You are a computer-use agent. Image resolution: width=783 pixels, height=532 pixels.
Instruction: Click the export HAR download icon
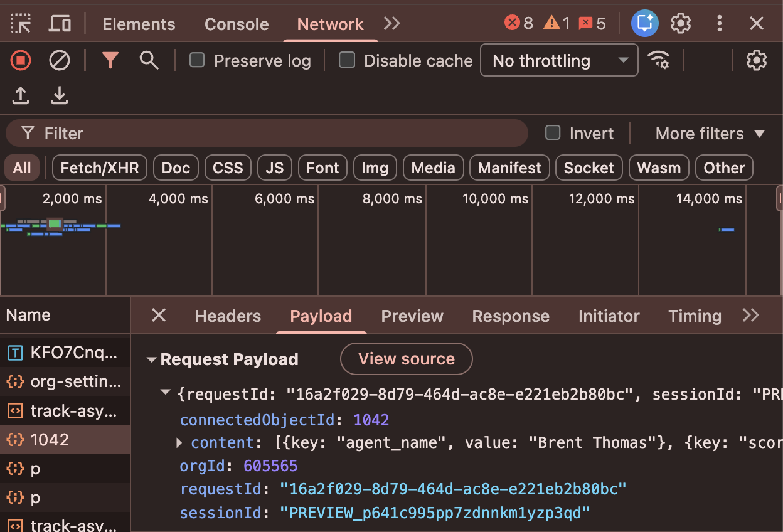[x=60, y=95]
